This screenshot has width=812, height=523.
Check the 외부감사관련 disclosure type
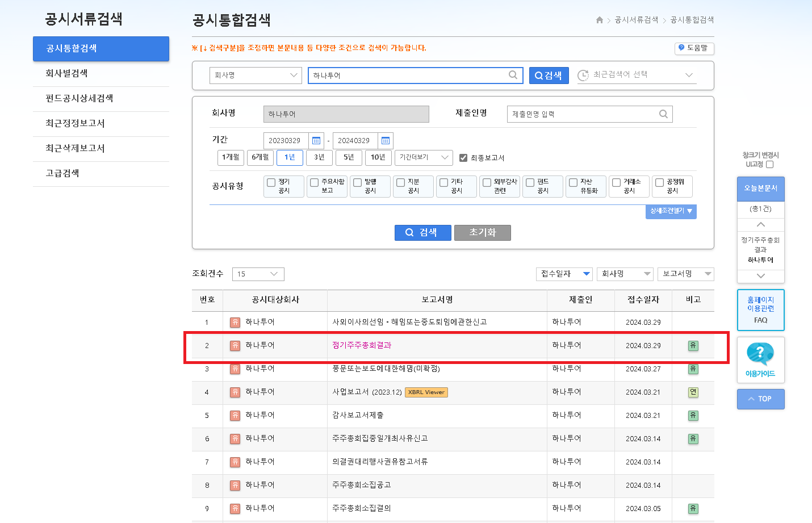click(487, 183)
